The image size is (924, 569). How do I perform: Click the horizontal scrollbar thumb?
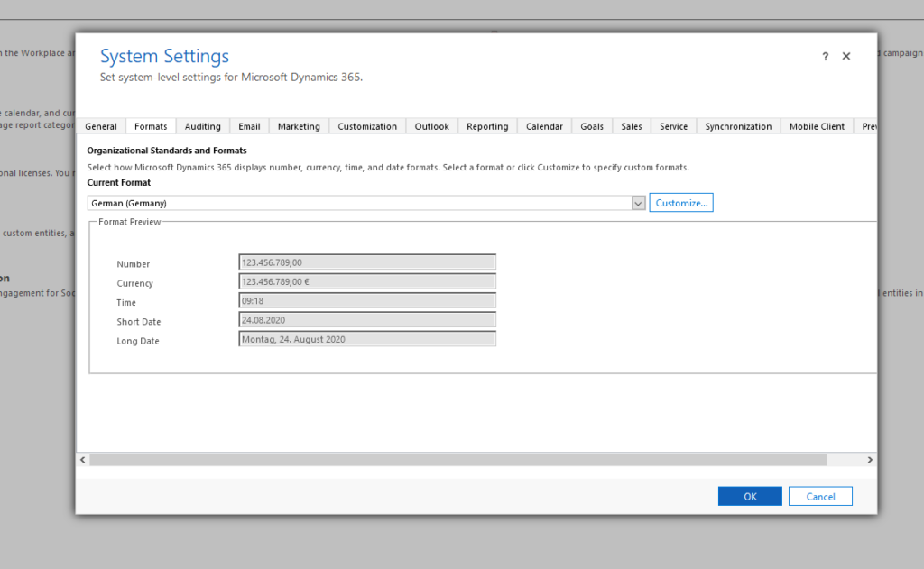457,460
